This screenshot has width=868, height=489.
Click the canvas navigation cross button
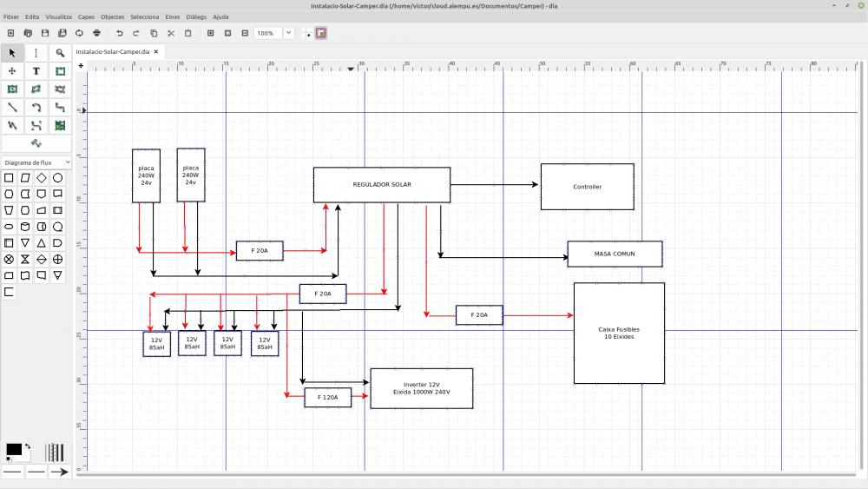[x=81, y=65]
